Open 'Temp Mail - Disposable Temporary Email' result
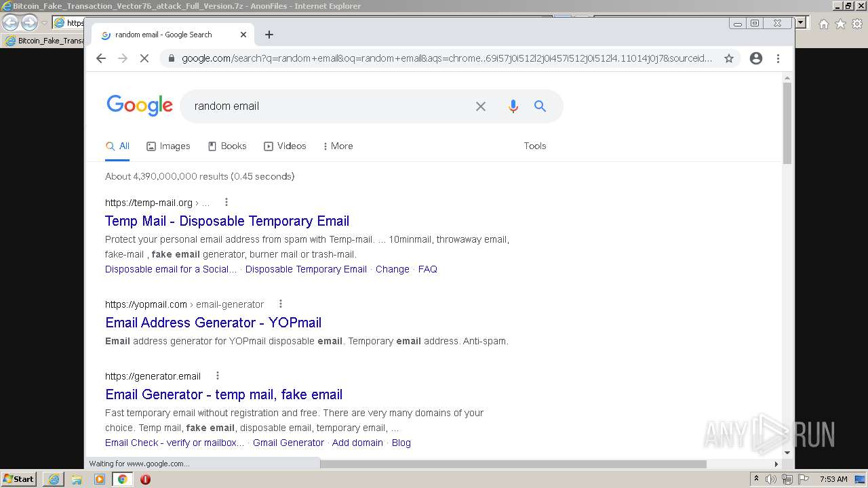Screen dimensions: 868x488 [x=227, y=221]
